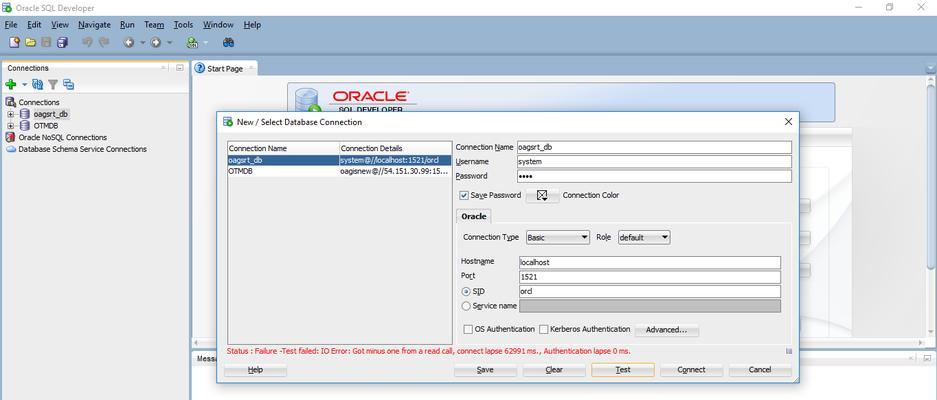
Task: Toggle the Save Password checkbox
Action: 464,195
